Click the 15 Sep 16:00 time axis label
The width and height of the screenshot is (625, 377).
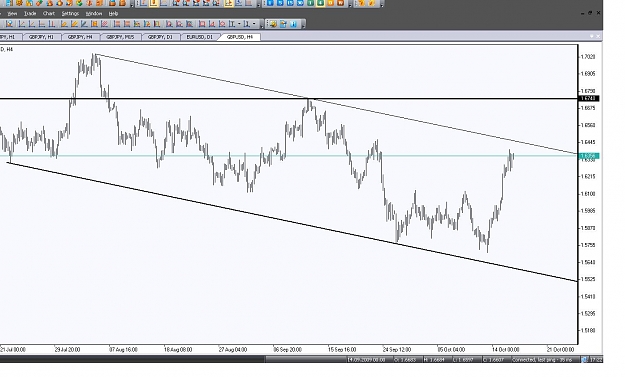tap(342, 350)
